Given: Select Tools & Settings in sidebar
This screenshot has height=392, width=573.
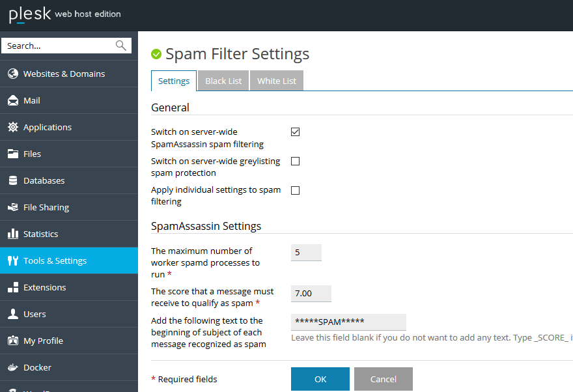Looking at the screenshot, I should tap(69, 260).
